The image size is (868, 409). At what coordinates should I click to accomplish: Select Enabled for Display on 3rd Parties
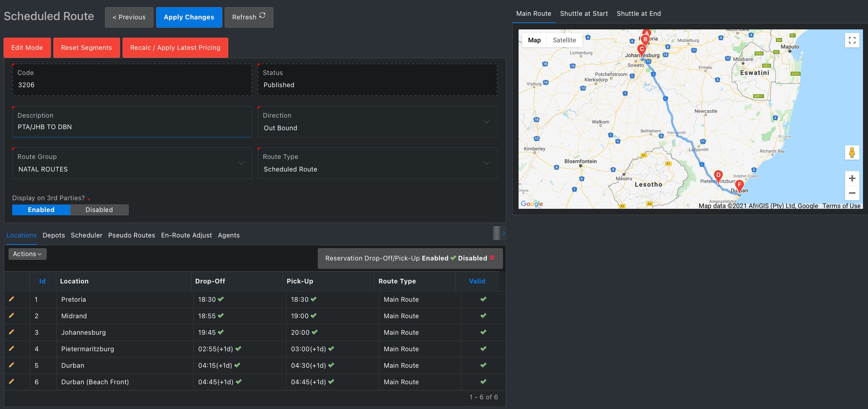coord(41,210)
